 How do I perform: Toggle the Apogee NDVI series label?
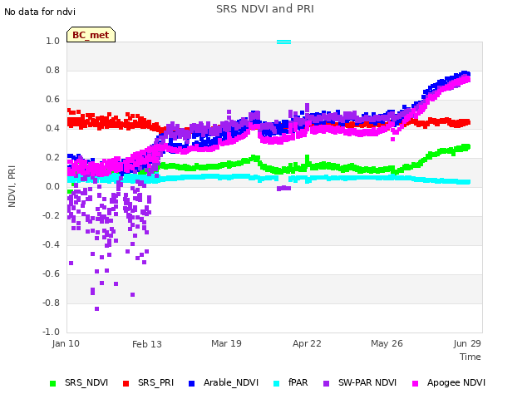coord(456,382)
